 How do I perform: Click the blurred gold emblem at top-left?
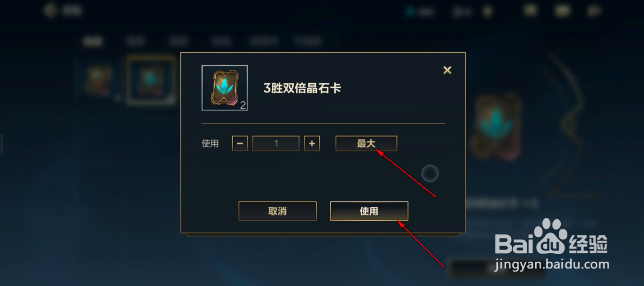51,10
